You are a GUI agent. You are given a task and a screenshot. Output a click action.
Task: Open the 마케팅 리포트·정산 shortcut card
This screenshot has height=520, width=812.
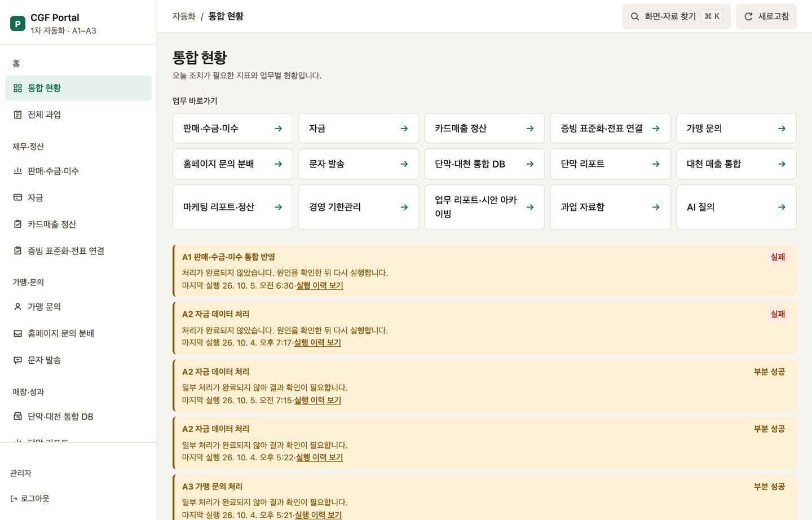click(x=233, y=207)
